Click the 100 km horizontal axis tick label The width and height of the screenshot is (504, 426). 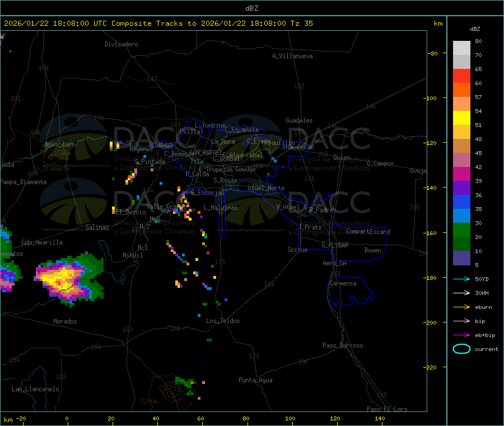(290, 418)
